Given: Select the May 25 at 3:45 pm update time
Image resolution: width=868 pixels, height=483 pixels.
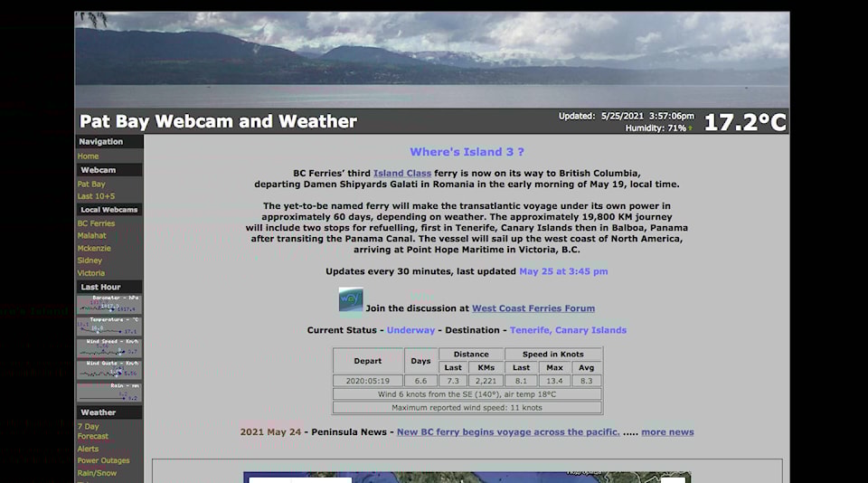Looking at the screenshot, I should (x=563, y=271).
